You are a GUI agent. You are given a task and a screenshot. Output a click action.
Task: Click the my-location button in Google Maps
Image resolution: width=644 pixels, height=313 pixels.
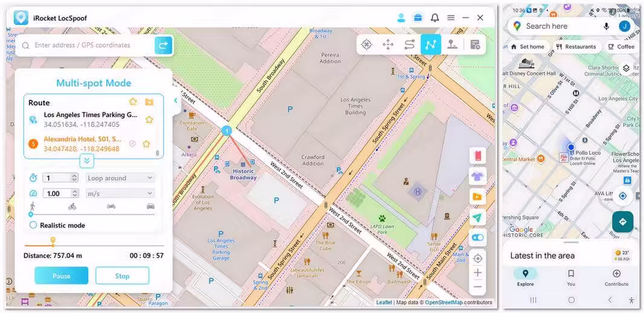click(x=623, y=196)
